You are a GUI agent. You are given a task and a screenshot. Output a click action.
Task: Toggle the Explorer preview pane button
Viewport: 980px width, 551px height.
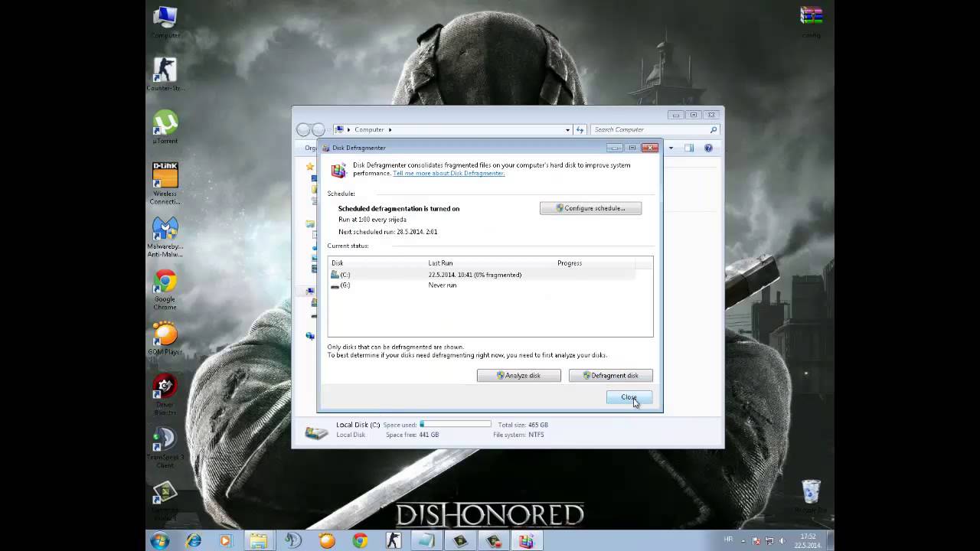pos(689,148)
